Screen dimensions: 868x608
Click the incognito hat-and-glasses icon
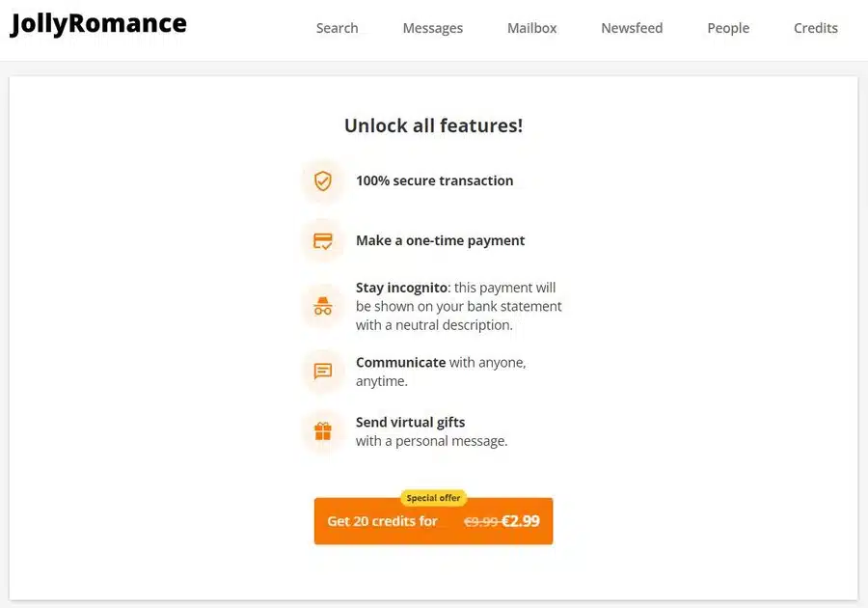(x=323, y=306)
